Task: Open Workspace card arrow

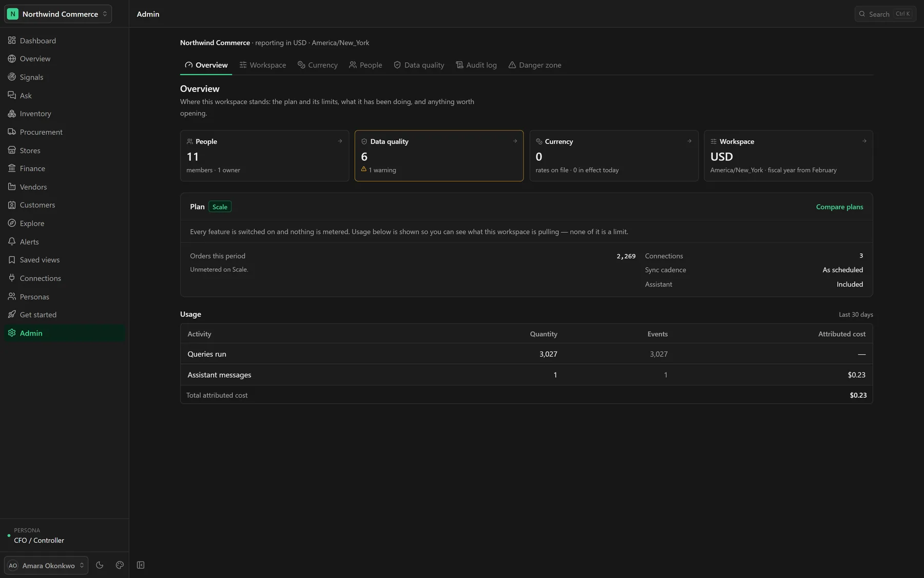Action: coord(864,141)
